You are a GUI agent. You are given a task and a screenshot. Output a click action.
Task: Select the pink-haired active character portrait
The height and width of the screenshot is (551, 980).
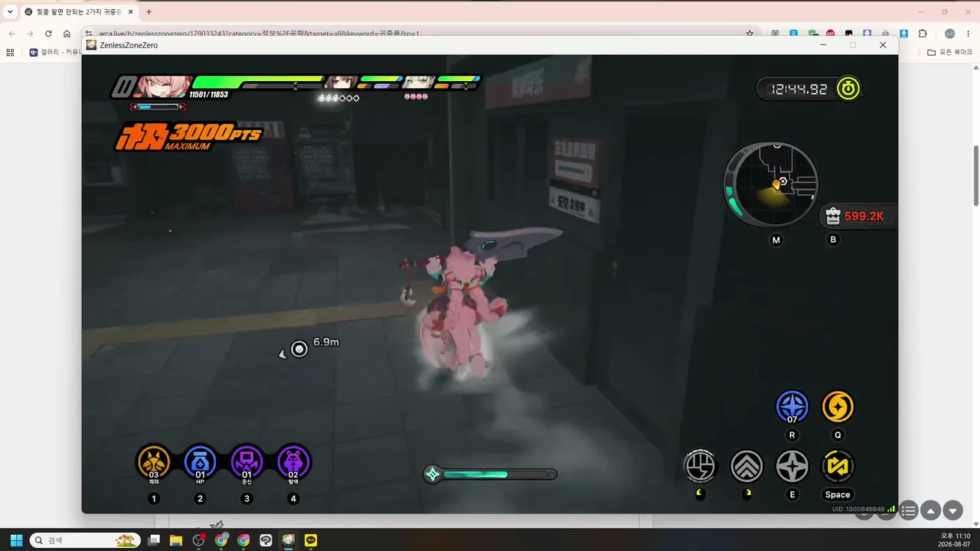(164, 86)
